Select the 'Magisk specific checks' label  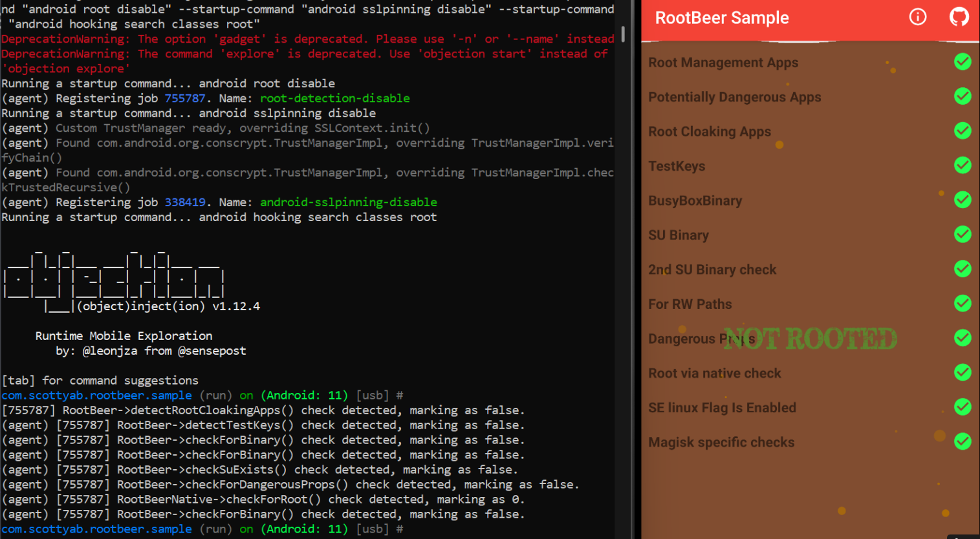(721, 443)
